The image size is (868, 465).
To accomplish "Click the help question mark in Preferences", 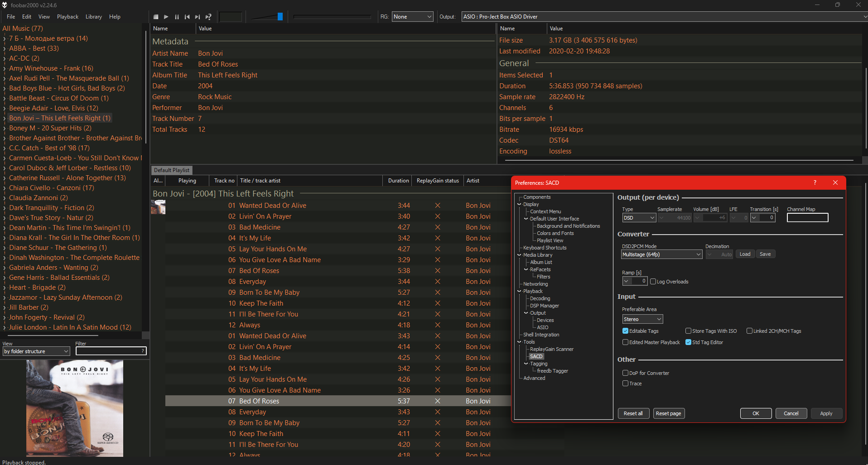I will pos(815,182).
